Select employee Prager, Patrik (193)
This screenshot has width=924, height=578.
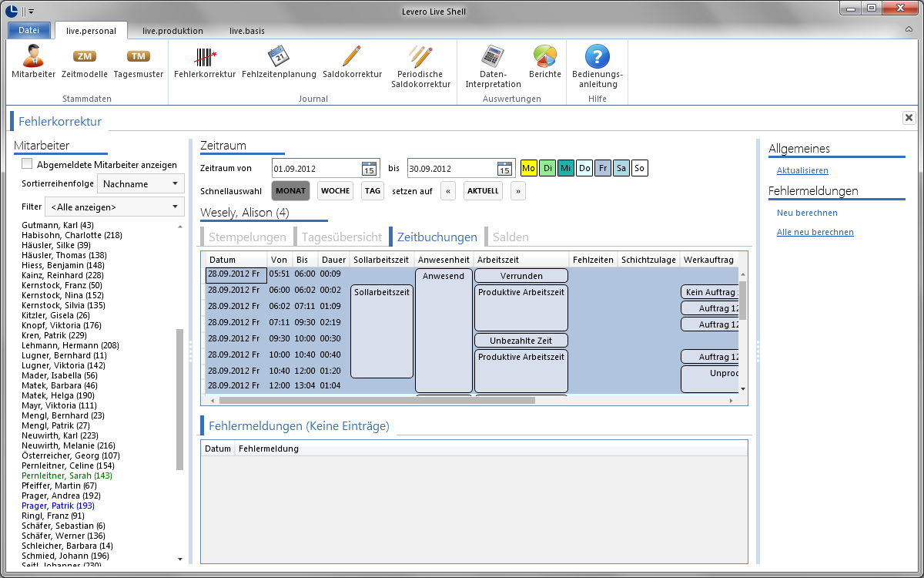(x=58, y=506)
